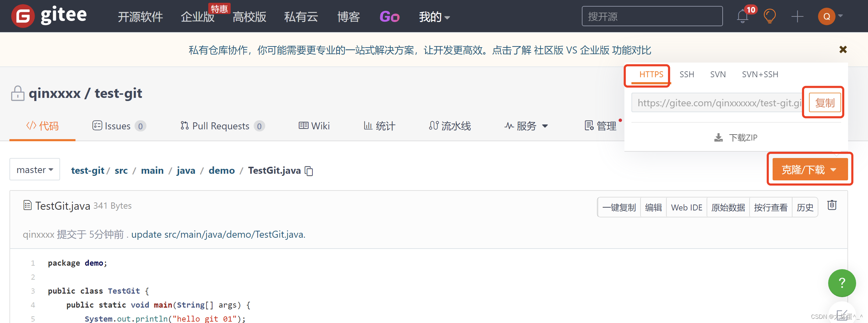Click the private repository lock icon

pos(17,93)
